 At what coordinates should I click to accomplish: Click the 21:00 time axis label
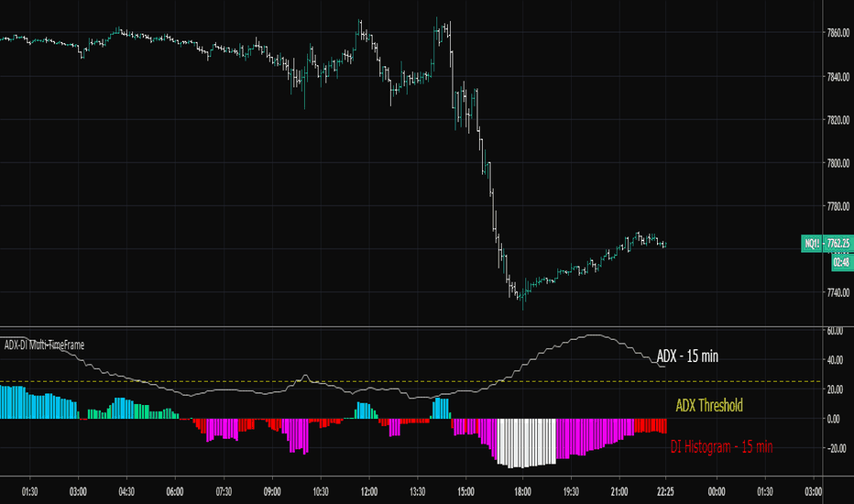(x=619, y=492)
